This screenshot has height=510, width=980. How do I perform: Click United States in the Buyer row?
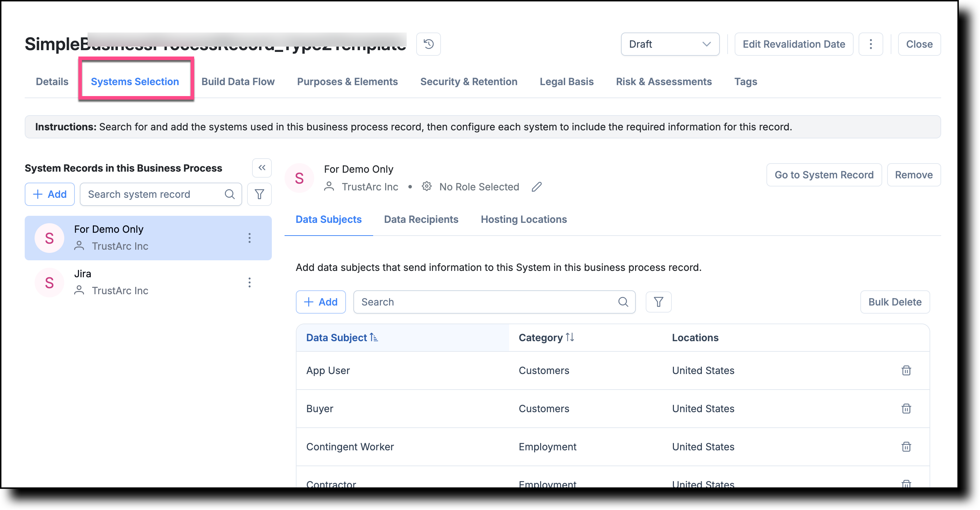tap(703, 409)
